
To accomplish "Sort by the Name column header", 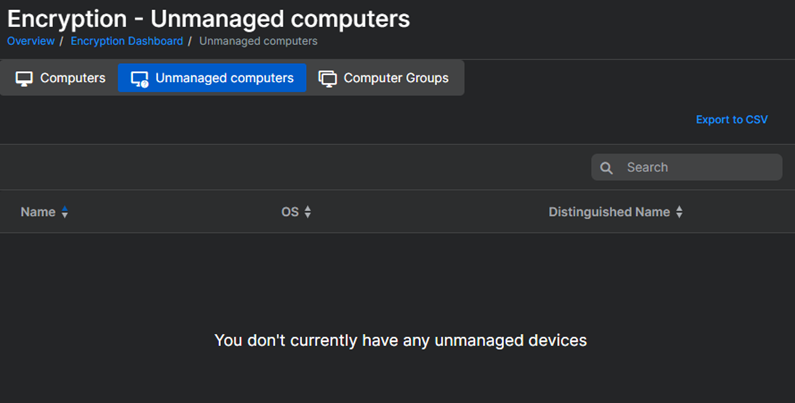I will [x=38, y=212].
